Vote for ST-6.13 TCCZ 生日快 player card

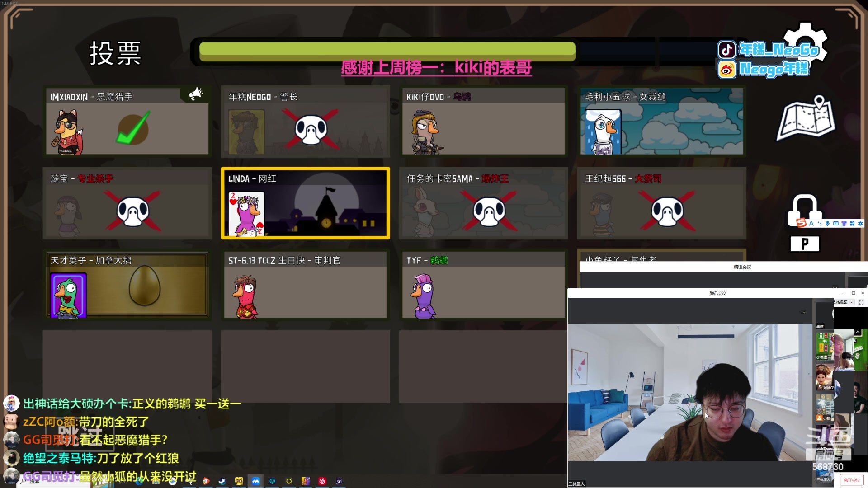pyautogui.click(x=305, y=285)
